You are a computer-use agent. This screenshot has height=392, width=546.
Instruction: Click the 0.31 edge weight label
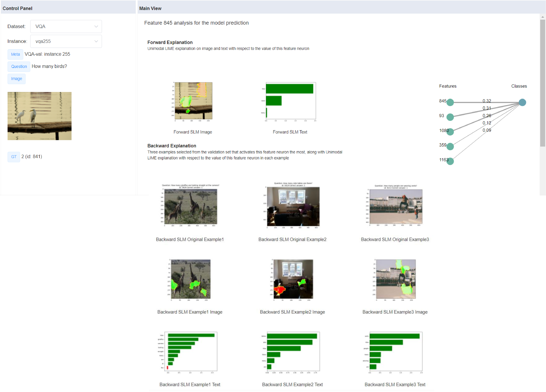click(487, 108)
